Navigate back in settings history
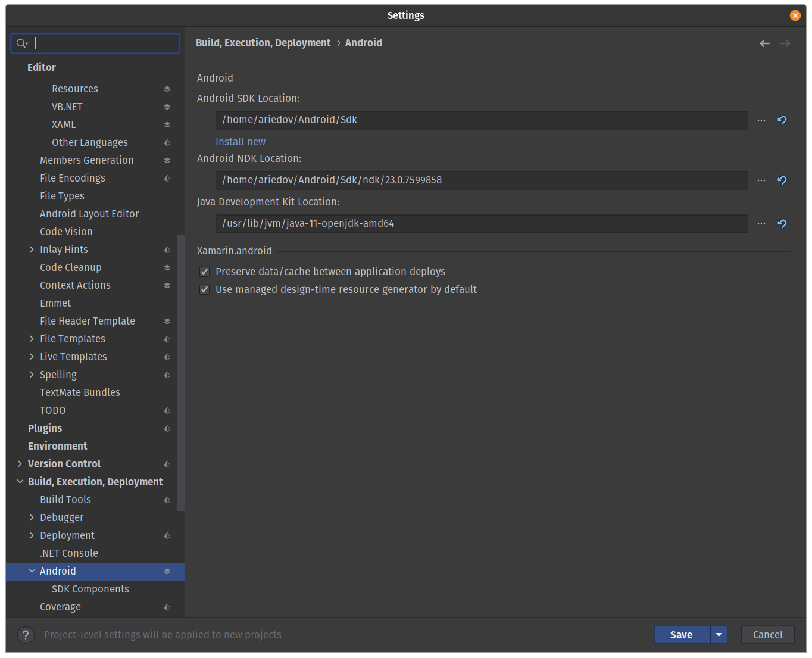 [764, 43]
